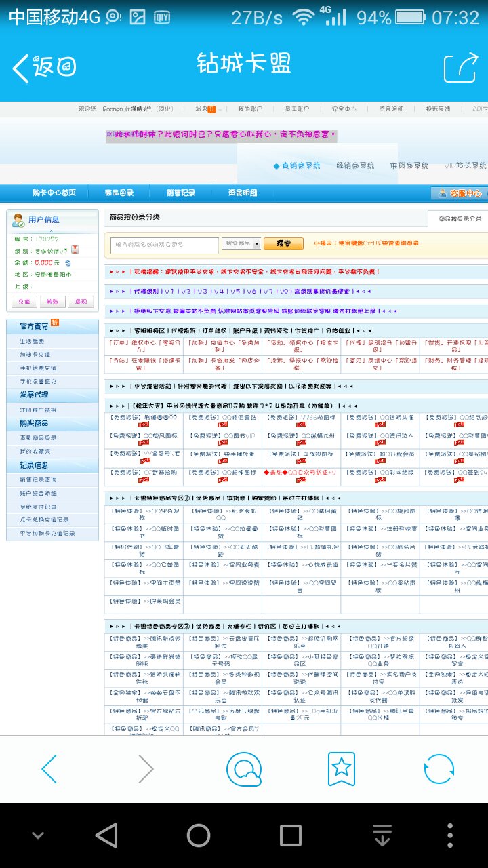Select the 商品按目录分类 tab on right
488x868 pixels.
[460, 219]
